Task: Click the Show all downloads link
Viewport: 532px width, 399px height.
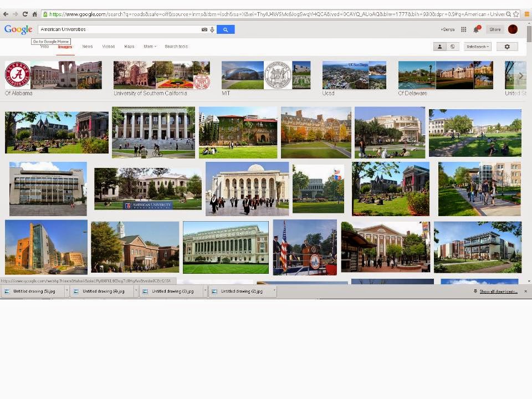Action: click(x=498, y=291)
